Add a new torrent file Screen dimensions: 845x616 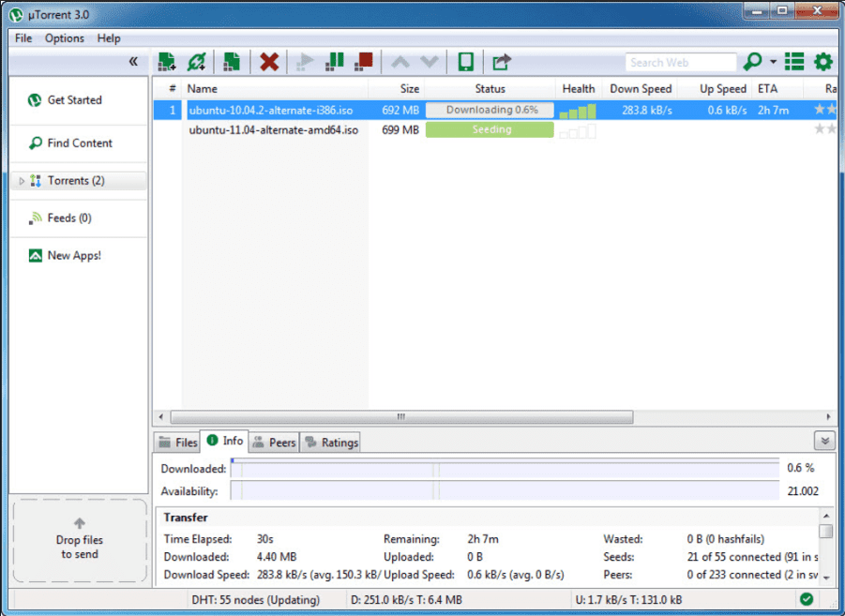(x=167, y=62)
